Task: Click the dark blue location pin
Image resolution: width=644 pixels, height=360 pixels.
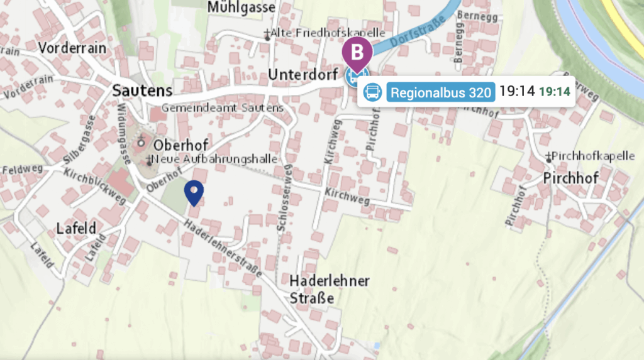Action: [194, 192]
